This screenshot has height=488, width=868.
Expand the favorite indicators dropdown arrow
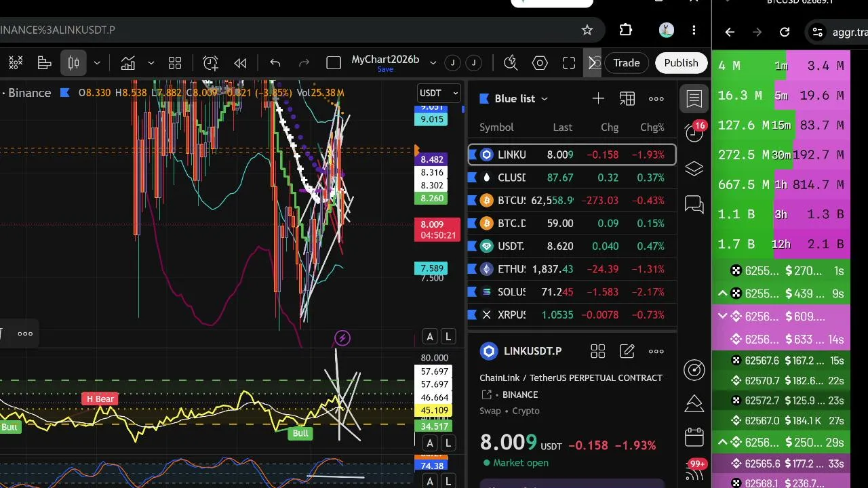click(x=151, y=63)
